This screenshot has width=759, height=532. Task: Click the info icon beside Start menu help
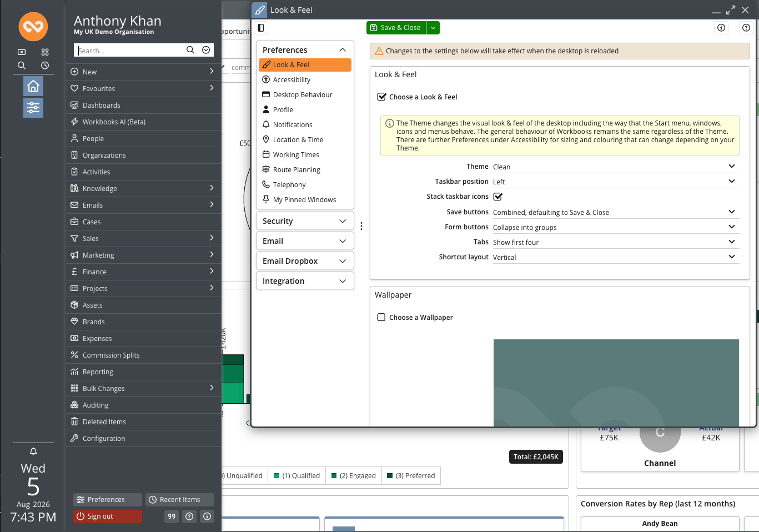coord(207,516)
